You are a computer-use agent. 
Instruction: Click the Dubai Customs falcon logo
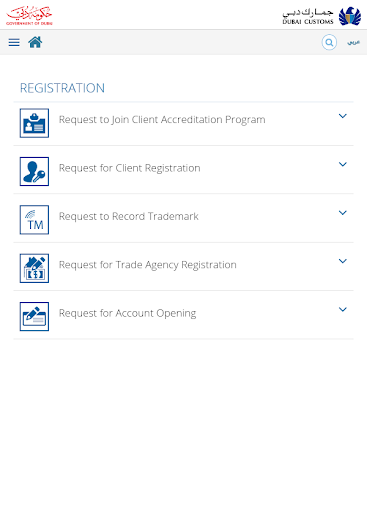[350, 16]
